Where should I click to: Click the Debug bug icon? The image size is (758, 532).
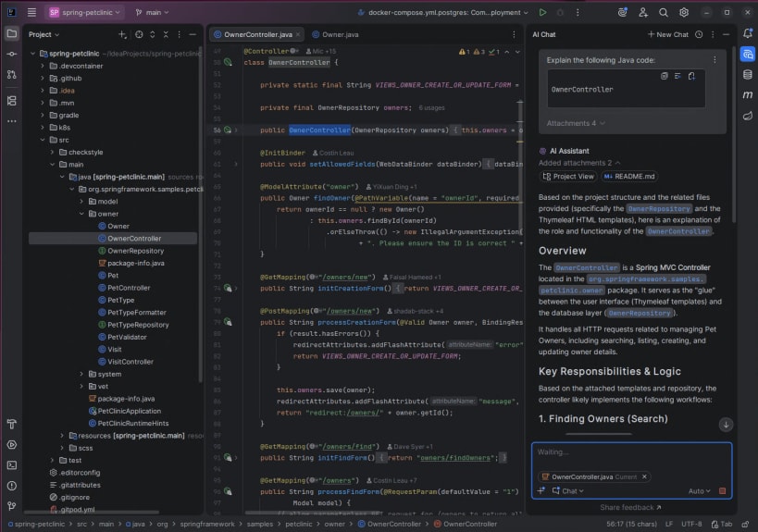click(x=559, y=12)
